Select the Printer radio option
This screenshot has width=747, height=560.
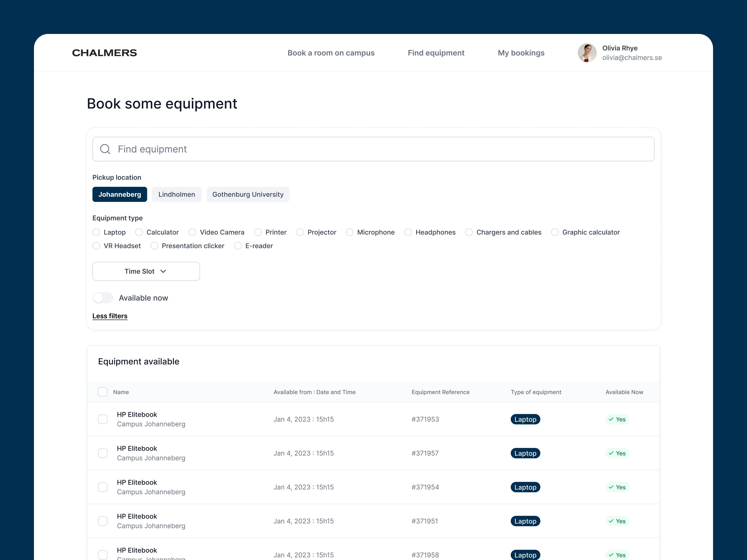[x=258, y=232]
